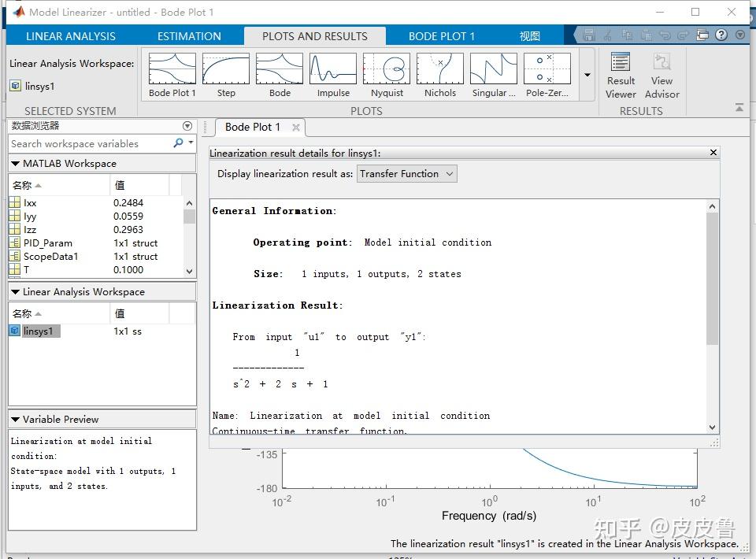
Task: Collapse the MATLAB Workspace section
Action: point(17,163)
